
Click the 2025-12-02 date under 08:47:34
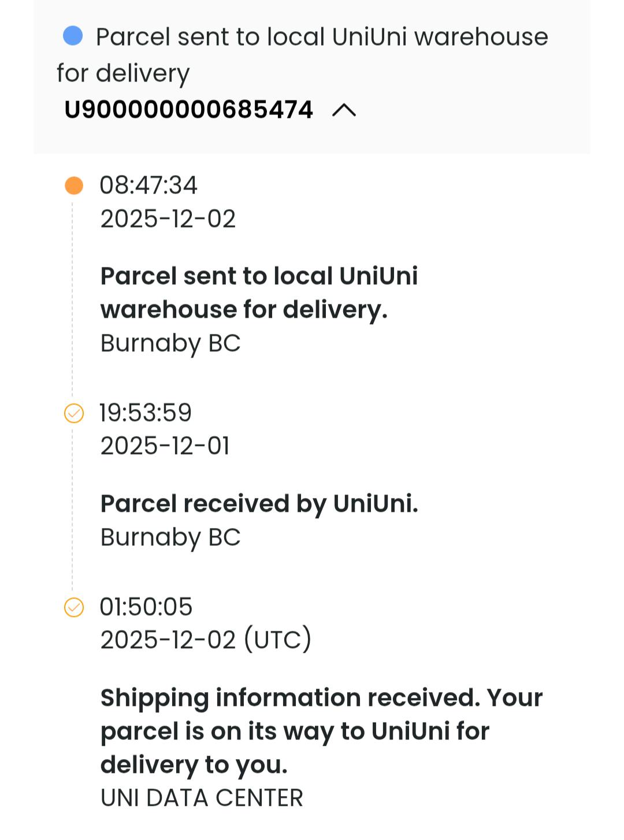coord(168,219)
